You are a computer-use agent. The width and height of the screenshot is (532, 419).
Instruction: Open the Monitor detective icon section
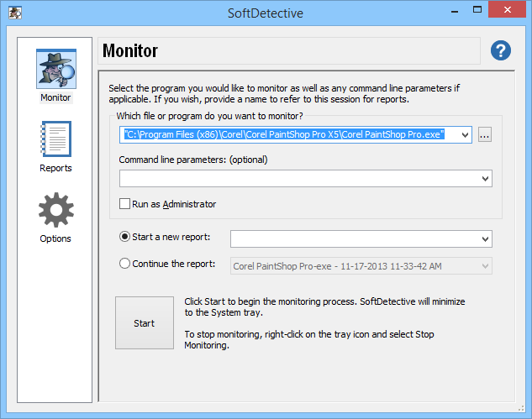pos(56,69)
